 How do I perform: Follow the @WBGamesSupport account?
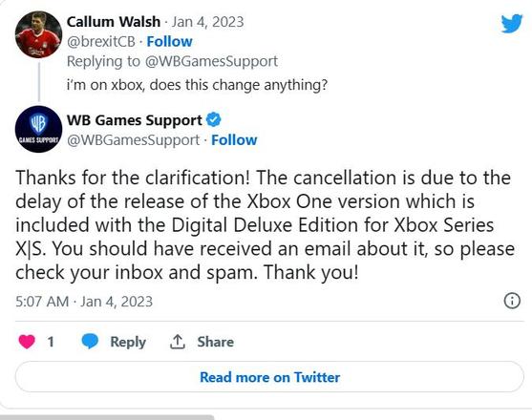coord(234,140)
